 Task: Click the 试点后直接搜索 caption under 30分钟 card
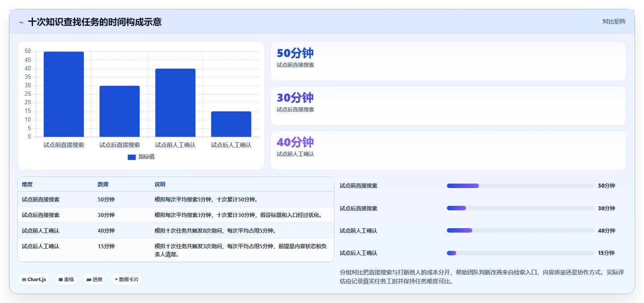295,110
